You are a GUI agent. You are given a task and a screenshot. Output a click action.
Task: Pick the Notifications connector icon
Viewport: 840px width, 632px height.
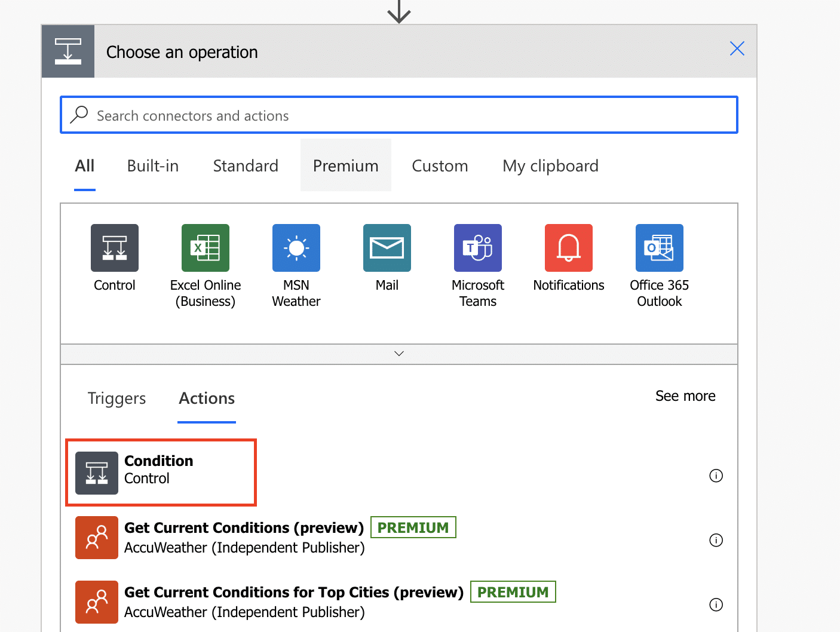click(x=569, y=248)
